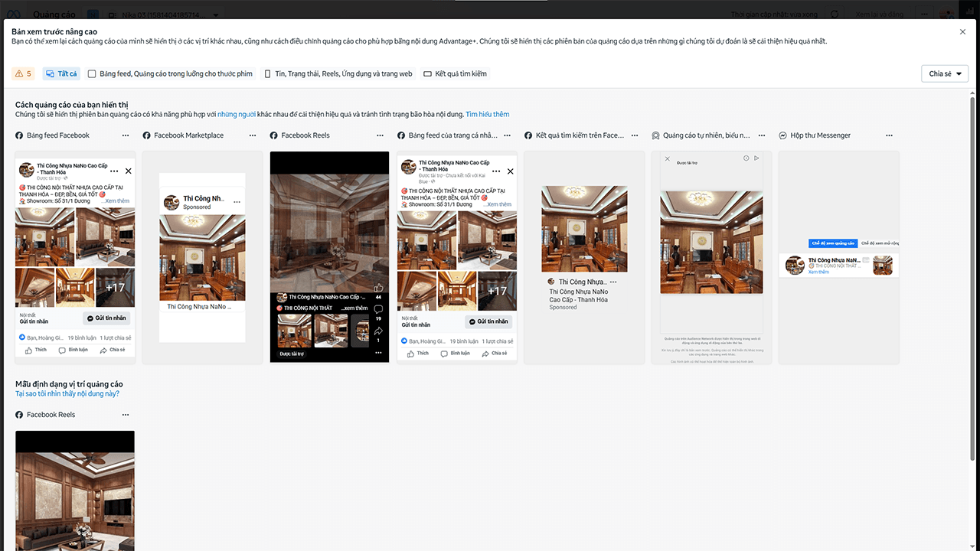980x551 pixels.
Task: Click Gửi tin nhắn button in Facebook feed preview
Action: pyautogui.click(x=106, y=318)
